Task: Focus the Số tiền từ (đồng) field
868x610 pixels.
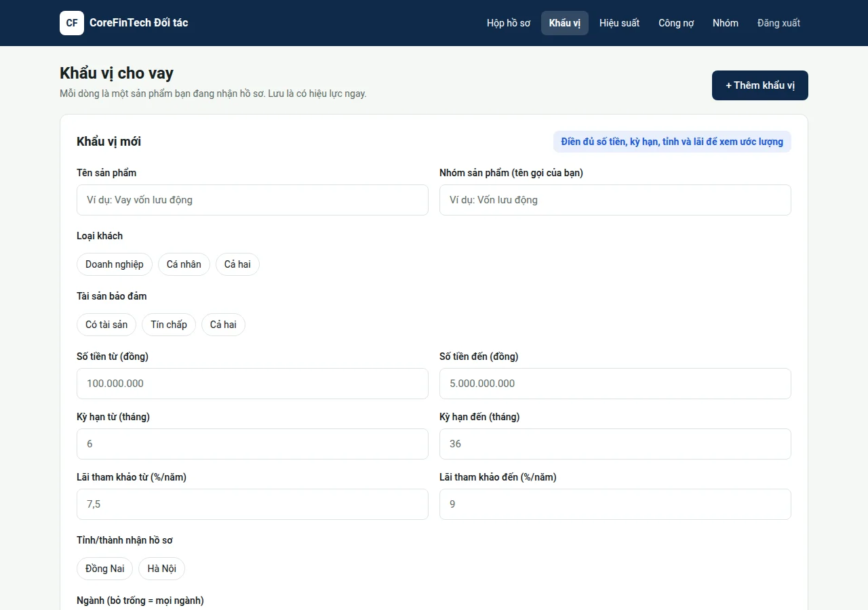Action: 252,384
